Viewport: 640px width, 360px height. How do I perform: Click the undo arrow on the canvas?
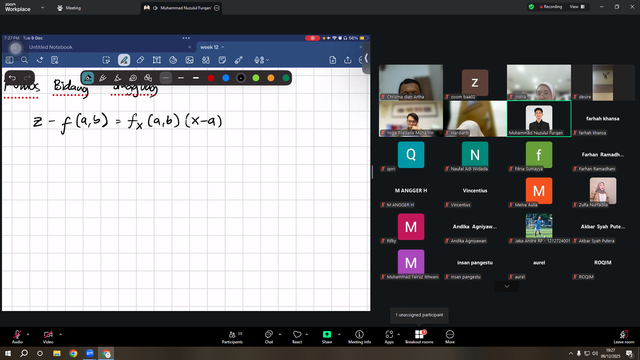click(12, 78)
